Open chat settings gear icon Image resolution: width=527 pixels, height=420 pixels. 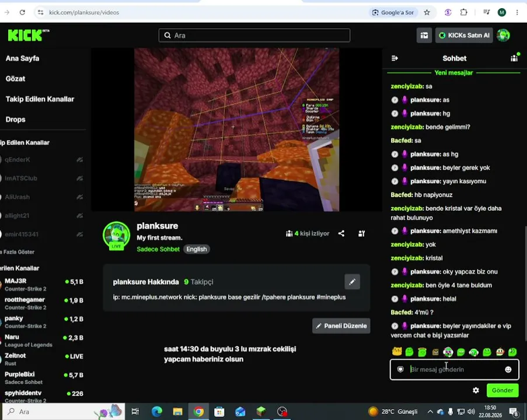click(476, 390)
